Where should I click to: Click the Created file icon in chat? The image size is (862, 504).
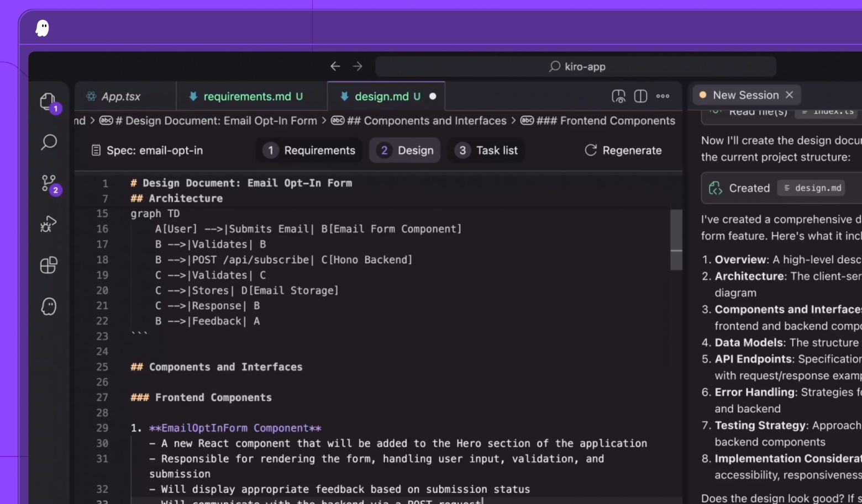click(x=716, y=188)
